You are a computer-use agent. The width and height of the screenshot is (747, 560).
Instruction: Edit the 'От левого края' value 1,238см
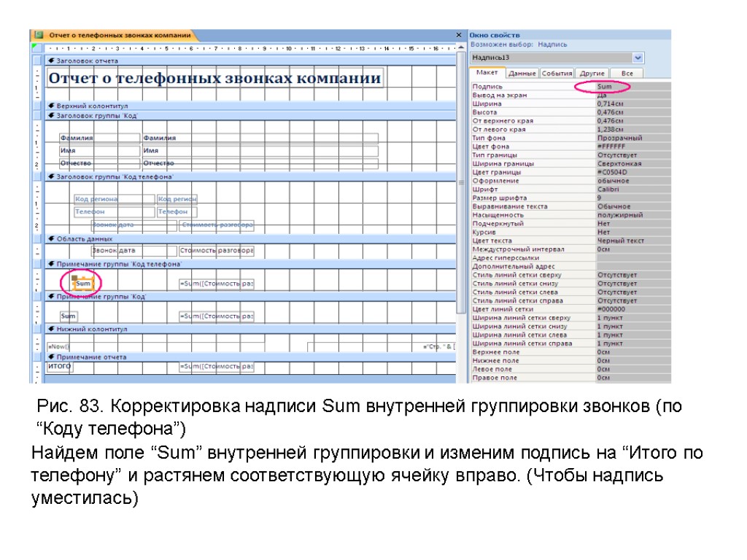point(633,129)
